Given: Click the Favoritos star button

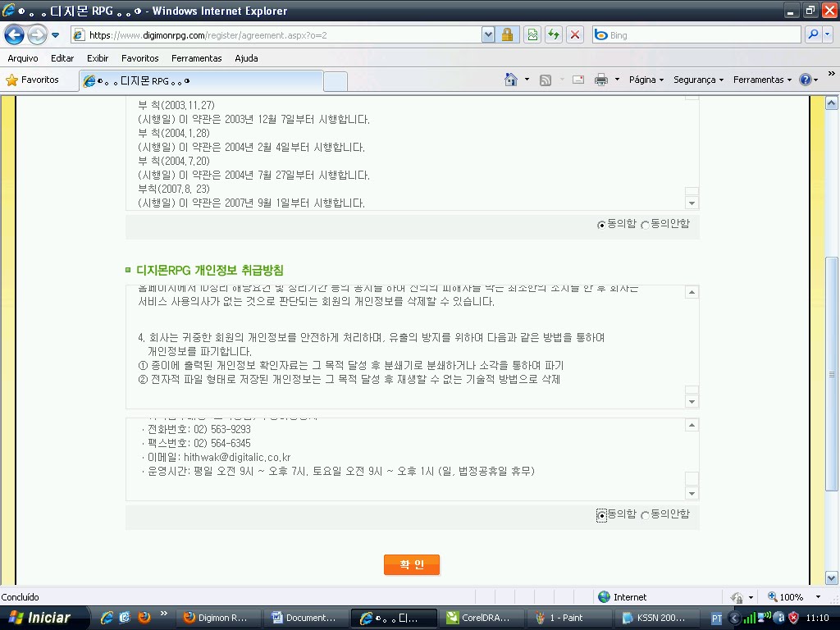Looking at the screenshot, I should pos(32,80).
